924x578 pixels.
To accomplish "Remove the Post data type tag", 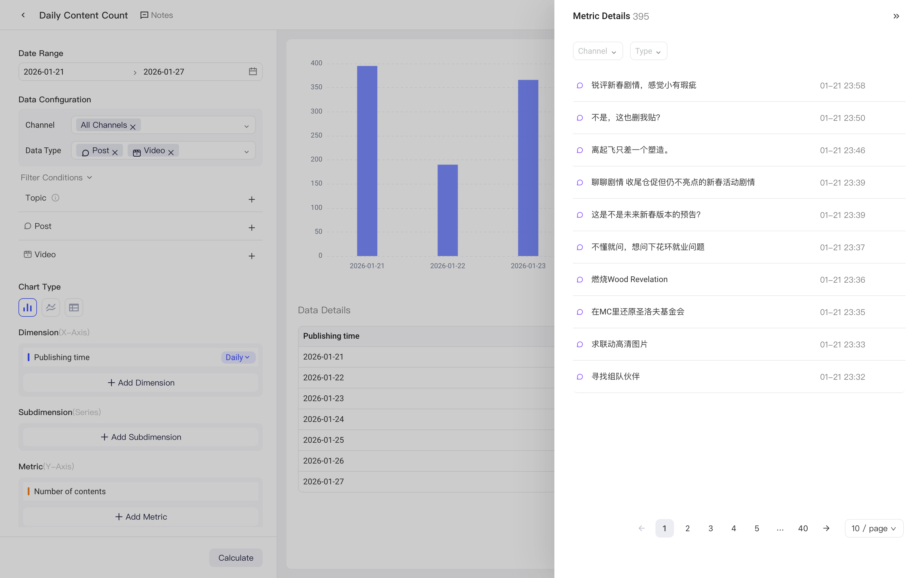I will pyautogui.click(x=115, y=152).
